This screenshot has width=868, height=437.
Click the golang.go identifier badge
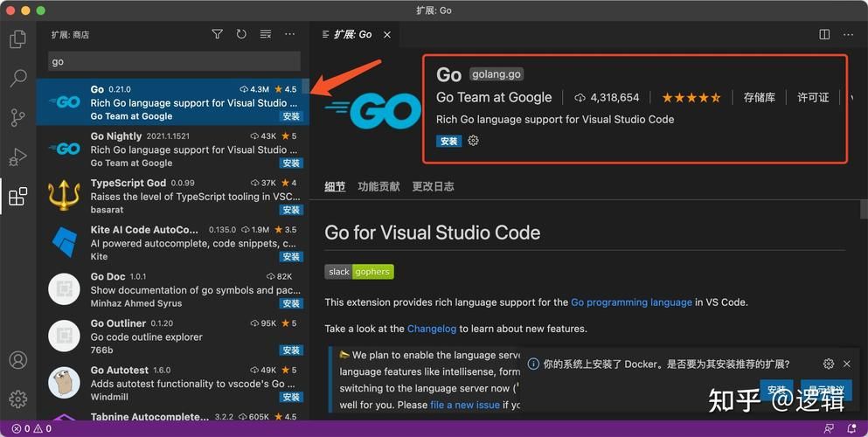click(x=496, y=74)
